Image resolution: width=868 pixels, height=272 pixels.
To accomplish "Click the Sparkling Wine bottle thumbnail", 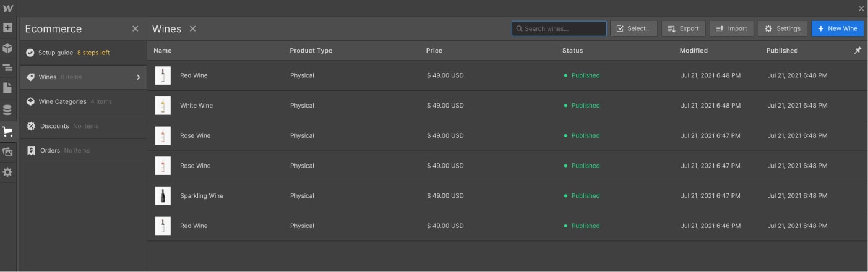I will tap(163, 196).
